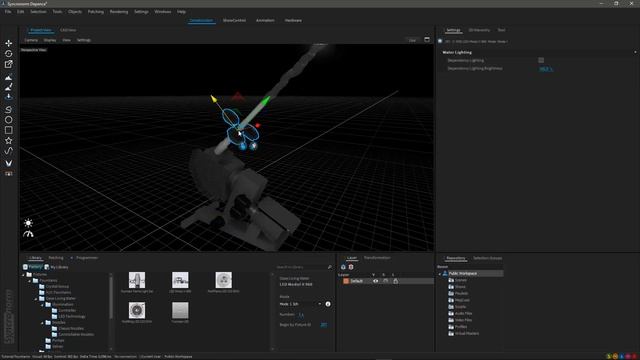The height and width of the screenshot is (360, 640).
Task: Switch to the Animation tab
Action: pyautogui.click(x=265, y=20)
